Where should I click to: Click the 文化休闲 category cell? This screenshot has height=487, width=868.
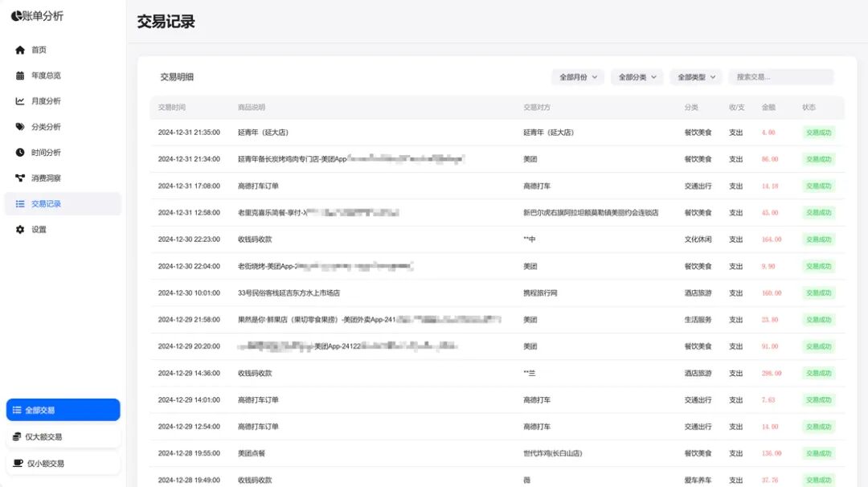coord(698,239)
